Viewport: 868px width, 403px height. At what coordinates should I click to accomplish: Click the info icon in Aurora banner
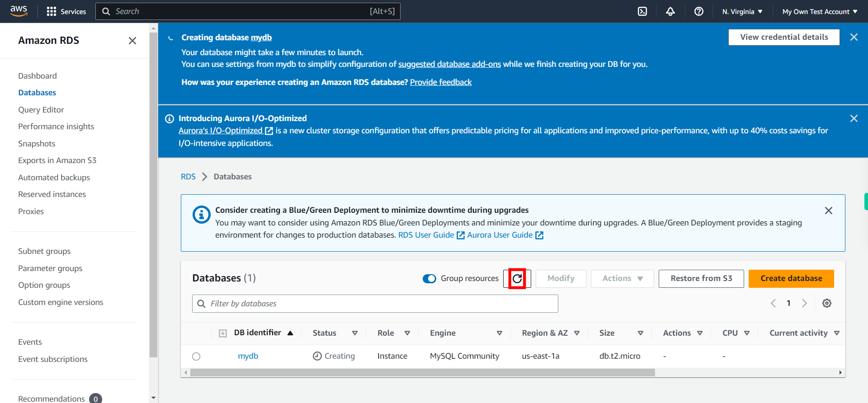[x=170, y=119]
